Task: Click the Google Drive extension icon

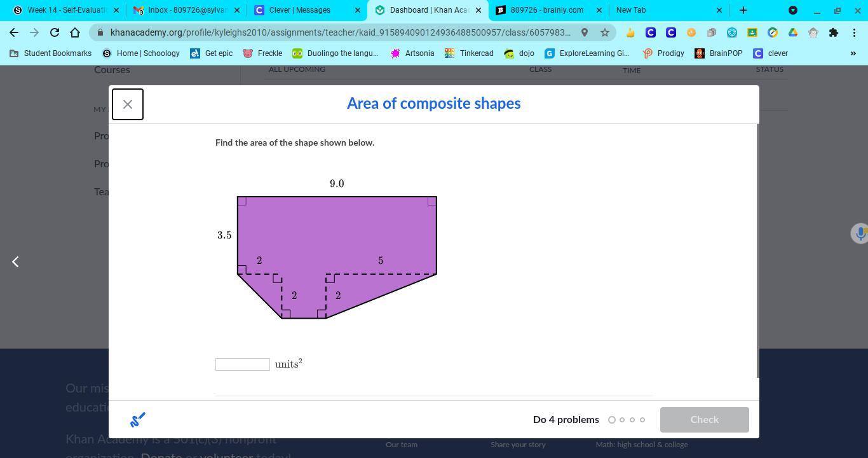Action: 793,32
